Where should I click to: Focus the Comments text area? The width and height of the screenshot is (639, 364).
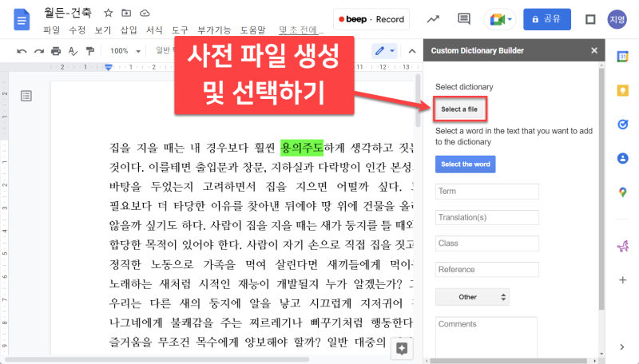(x=486, y=337)
